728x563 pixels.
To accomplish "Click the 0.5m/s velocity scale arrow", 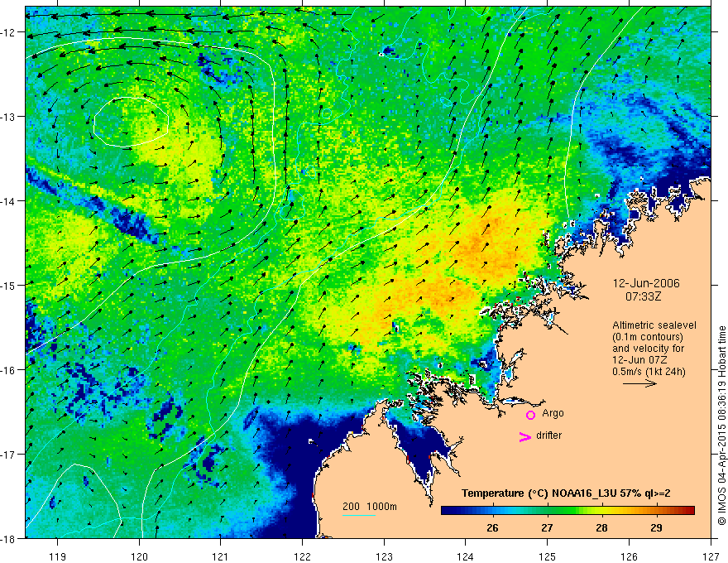I will point(639,383).
